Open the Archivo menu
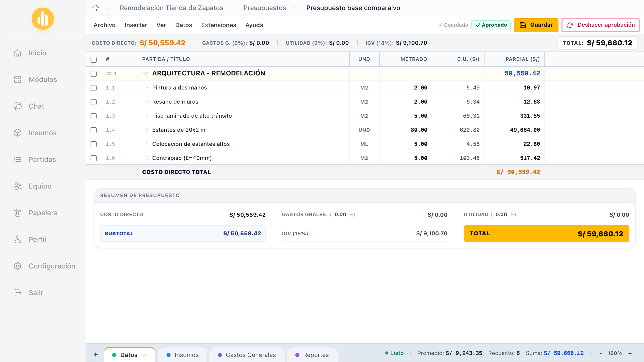This screenshot has width=644, height=362. point(104,25)
